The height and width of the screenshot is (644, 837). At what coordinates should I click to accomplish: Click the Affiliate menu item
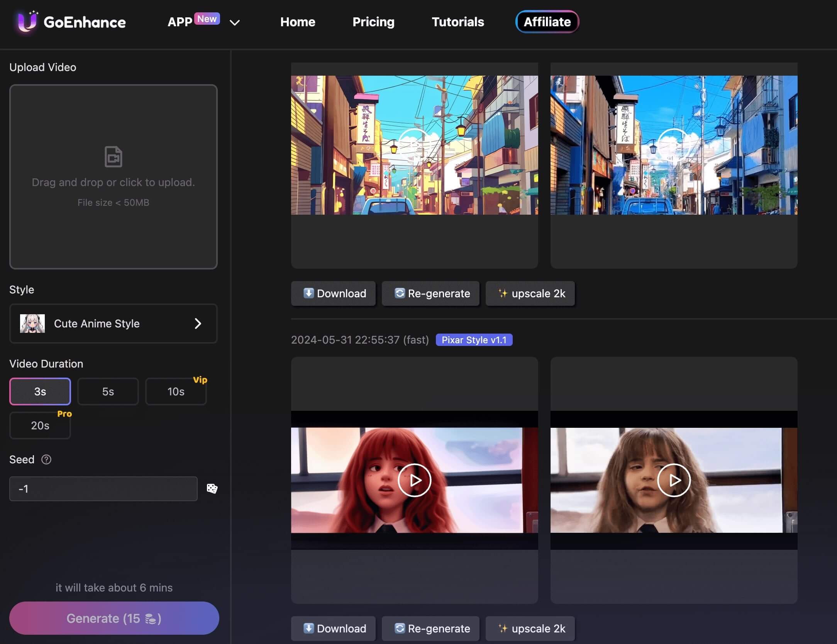point(547,20)
